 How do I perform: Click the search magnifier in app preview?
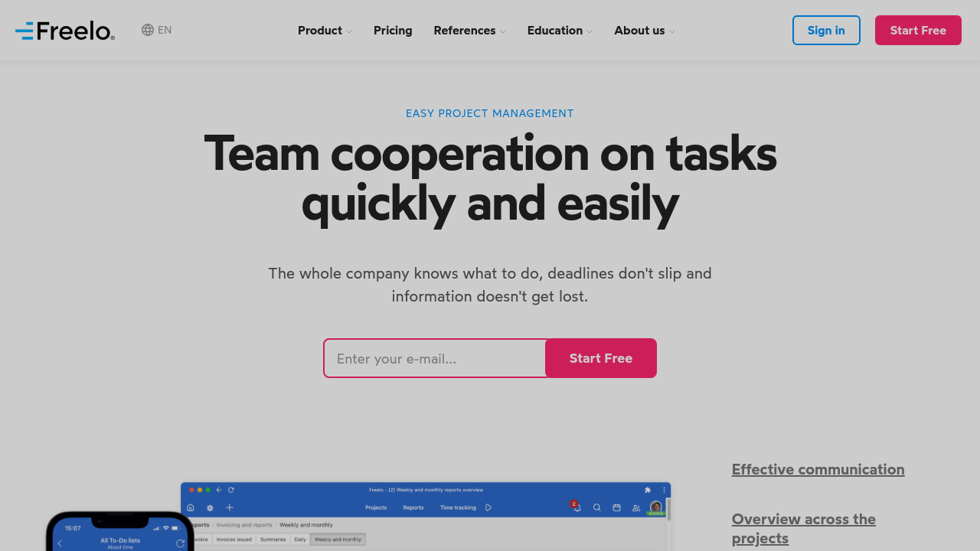[x=596, y=507]
